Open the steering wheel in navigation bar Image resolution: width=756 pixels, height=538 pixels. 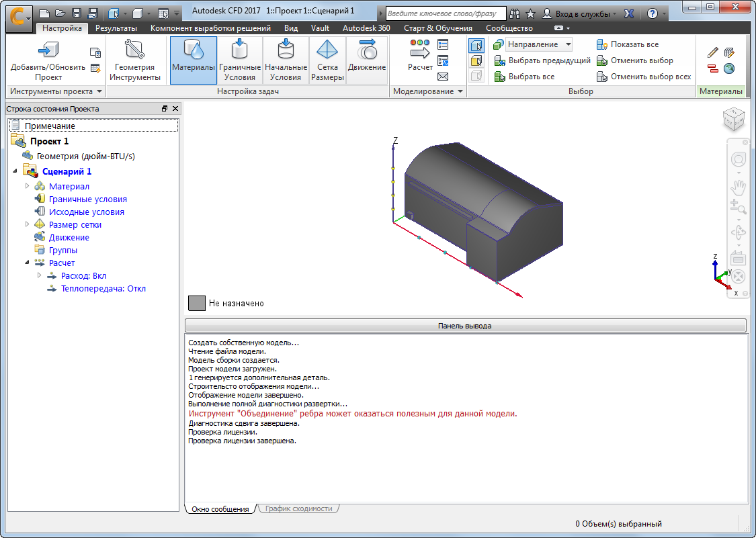click(x=738, y=159)
